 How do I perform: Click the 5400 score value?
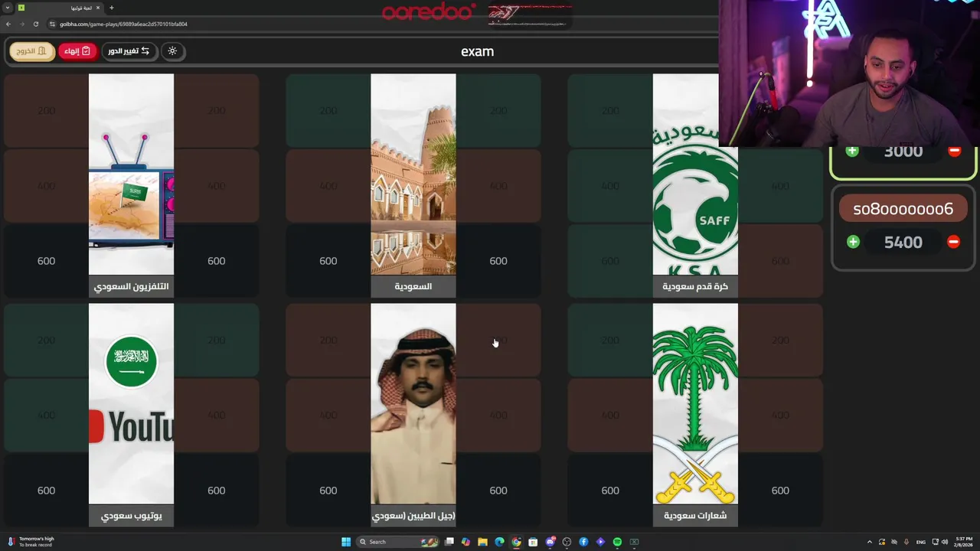903,242
